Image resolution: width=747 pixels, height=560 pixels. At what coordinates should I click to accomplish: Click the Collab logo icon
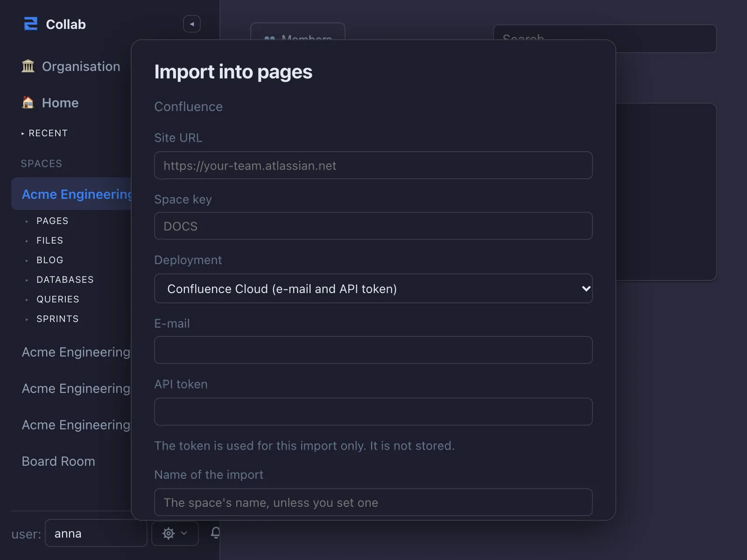[31, 24]
